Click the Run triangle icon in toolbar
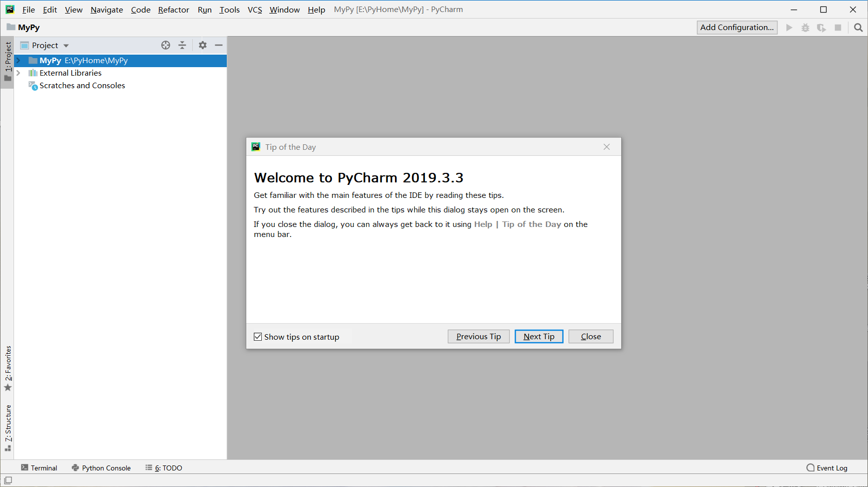868x487 pixels. point(789,28)
